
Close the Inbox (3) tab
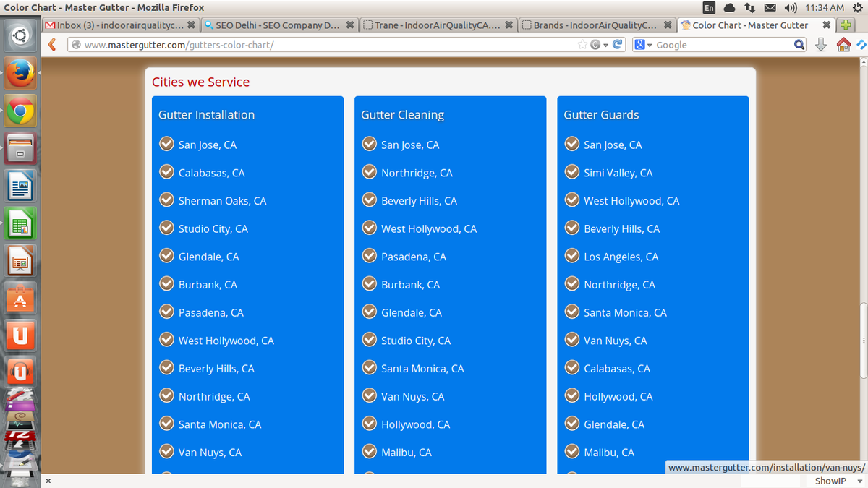click(x=191, y=25)
